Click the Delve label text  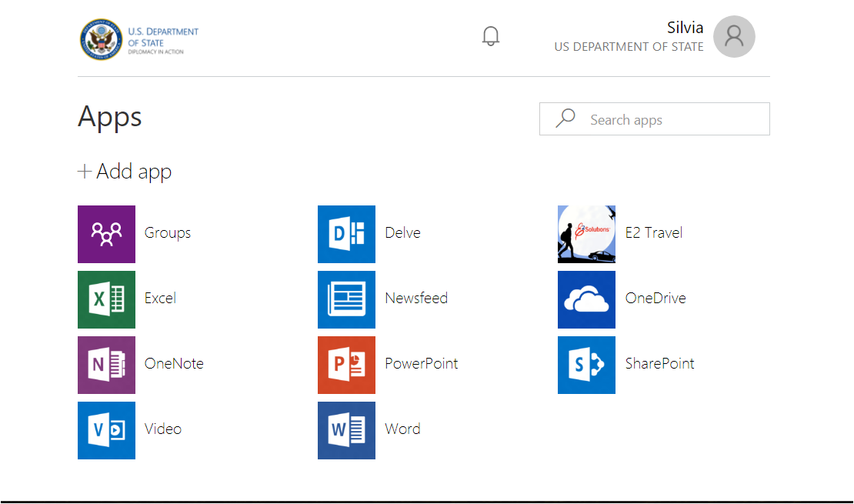coord(402,232)
